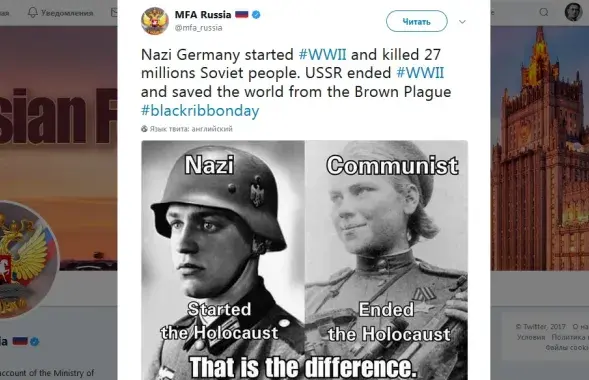Click the Уведомления text tab in navigation
The width and height of the screenshot is (589, 380).
[x=67, y=13]
